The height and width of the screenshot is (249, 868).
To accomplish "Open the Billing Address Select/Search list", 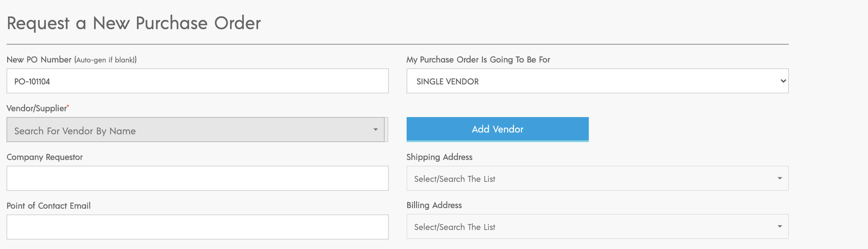I will pyautogui.click(x=597, y=226).
